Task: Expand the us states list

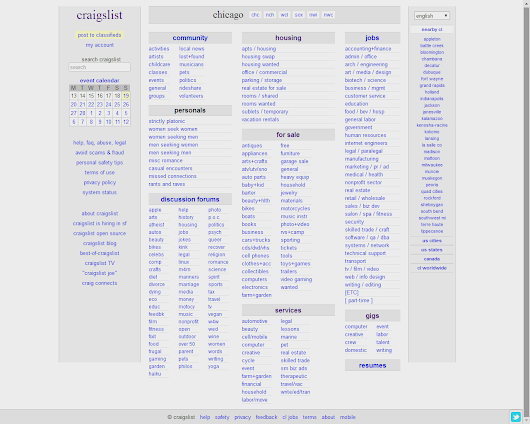Action: [x=432, y=250]
